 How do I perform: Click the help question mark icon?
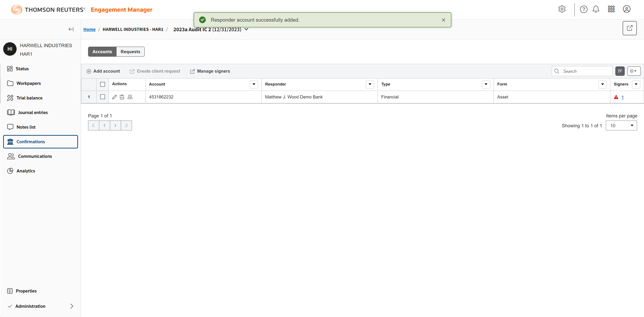tap(583, 9)
